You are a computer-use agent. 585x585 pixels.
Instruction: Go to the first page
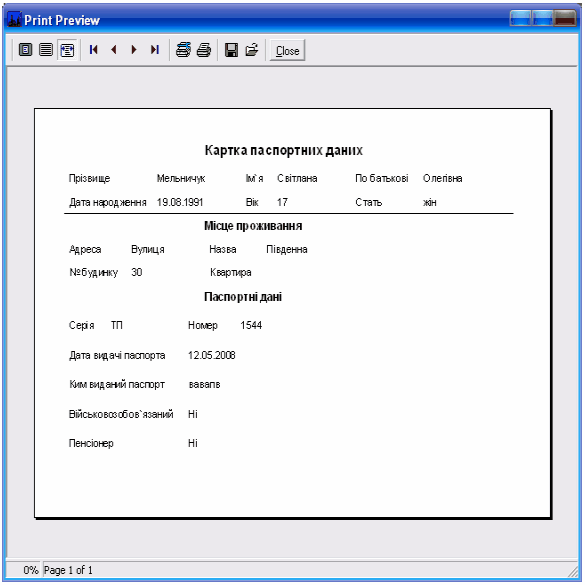(x=93, y=50)
